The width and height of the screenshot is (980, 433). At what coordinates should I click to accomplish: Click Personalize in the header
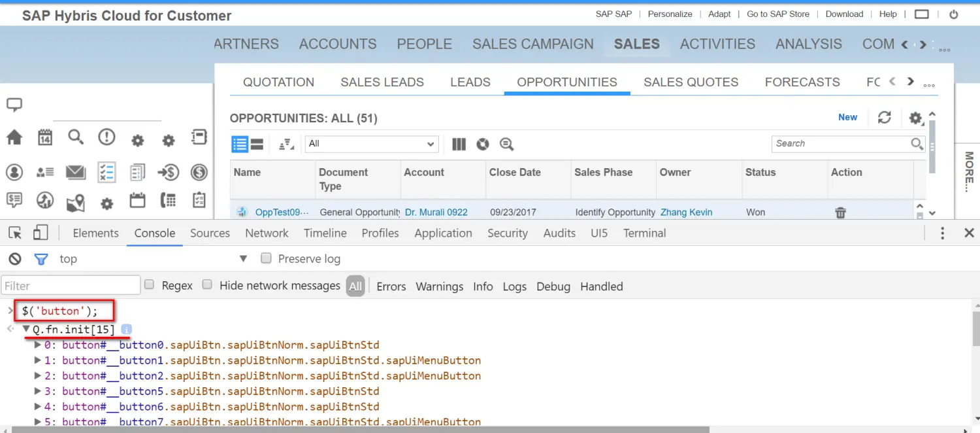coord(670,14)
